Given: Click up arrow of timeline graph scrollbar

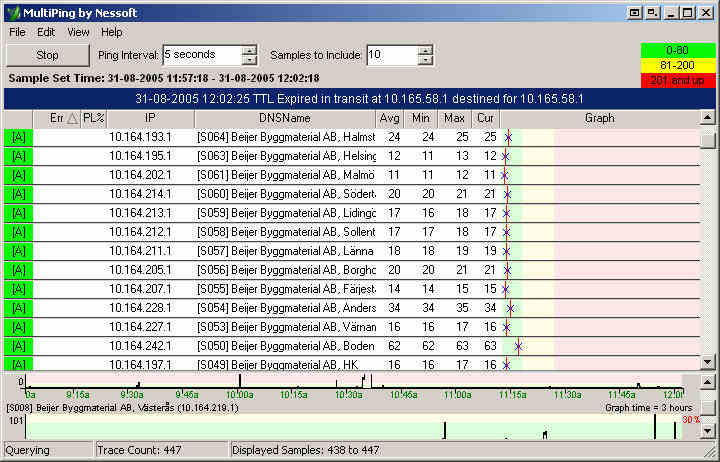Looking at the screenshot, I should (708, 382).
